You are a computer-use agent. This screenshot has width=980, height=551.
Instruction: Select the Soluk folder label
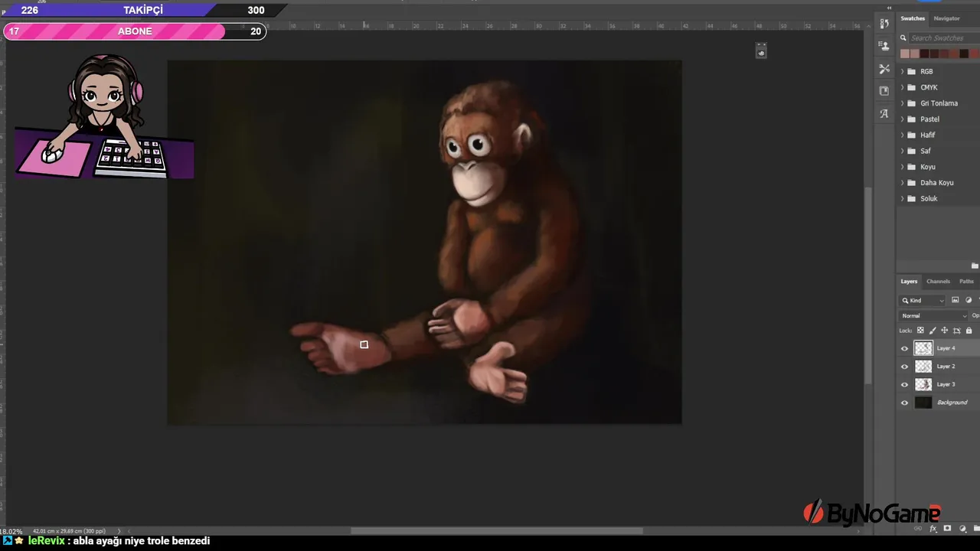[x=929, y=198]
